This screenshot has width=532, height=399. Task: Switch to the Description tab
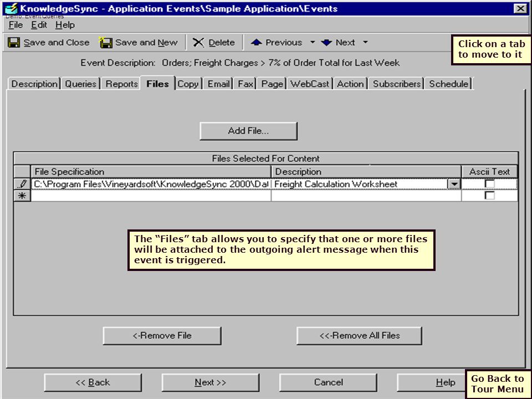pos(34,84)
